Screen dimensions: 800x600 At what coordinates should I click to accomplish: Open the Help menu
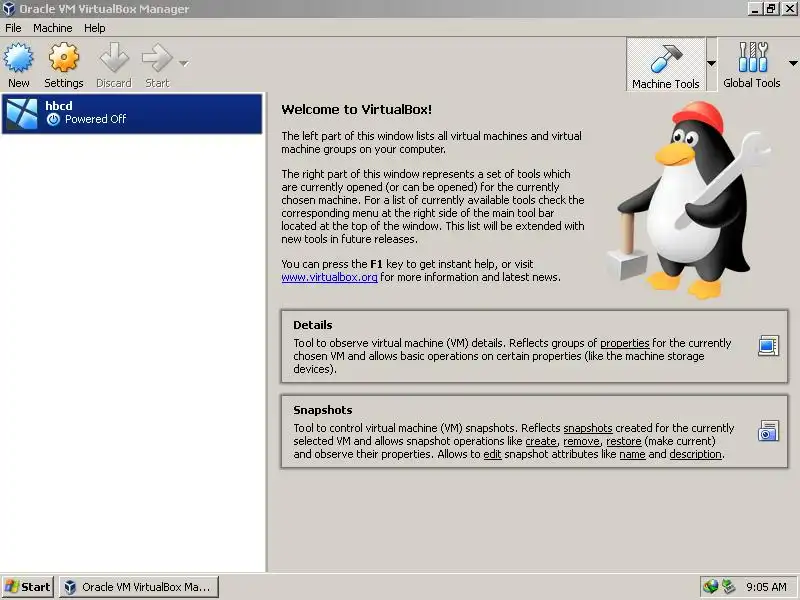click(x=94, y=28)
